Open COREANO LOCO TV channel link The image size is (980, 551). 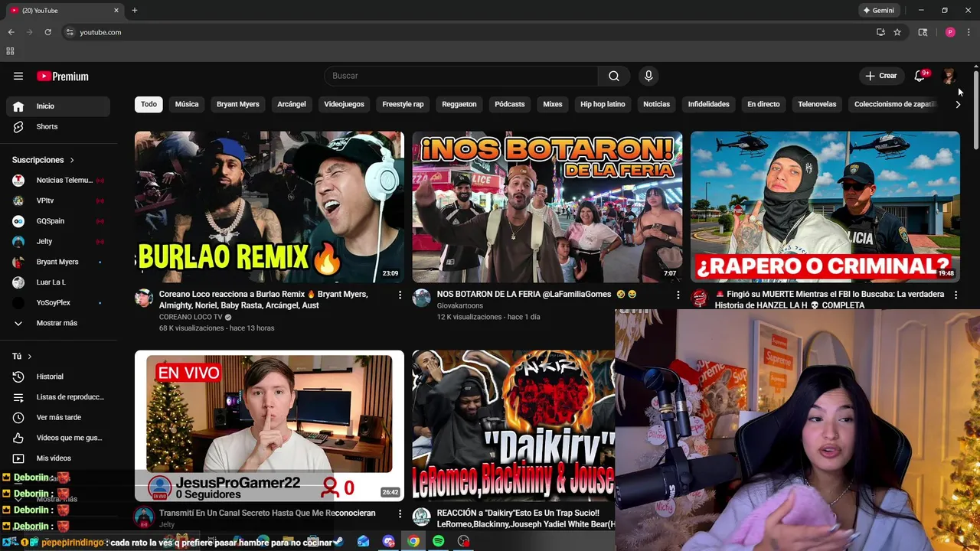tap(191, 317)
